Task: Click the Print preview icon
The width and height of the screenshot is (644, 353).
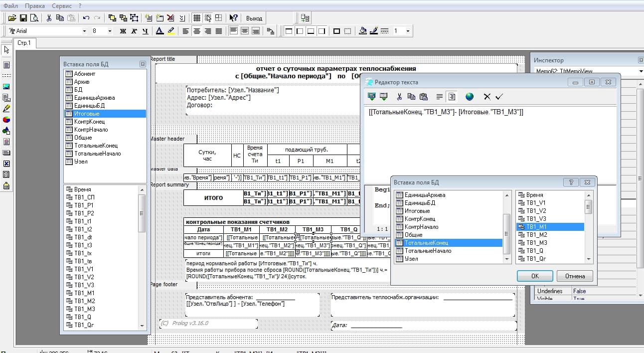Action: point(34,18)
